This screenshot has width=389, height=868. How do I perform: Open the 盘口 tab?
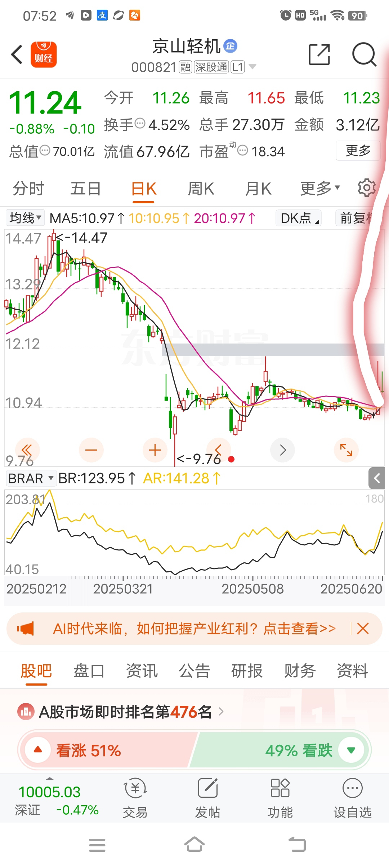click(x=89, y=671)
